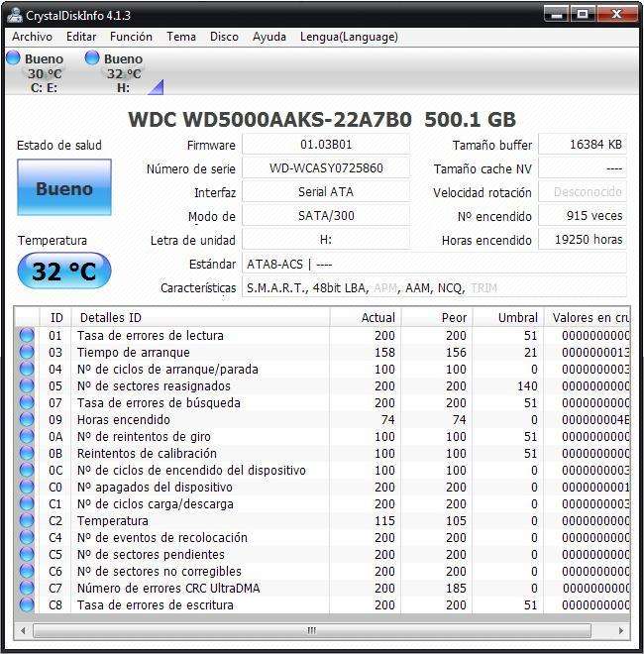Click the power-on count 915 veces
This screenshot has width=644, height=654.
pyautogui.click(x=583, y=216)
